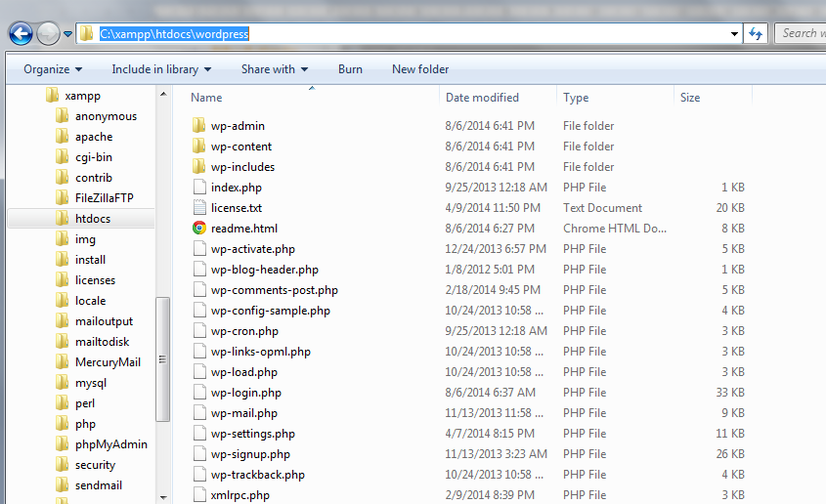Click the wp-content folder icon

pos(199,147)
